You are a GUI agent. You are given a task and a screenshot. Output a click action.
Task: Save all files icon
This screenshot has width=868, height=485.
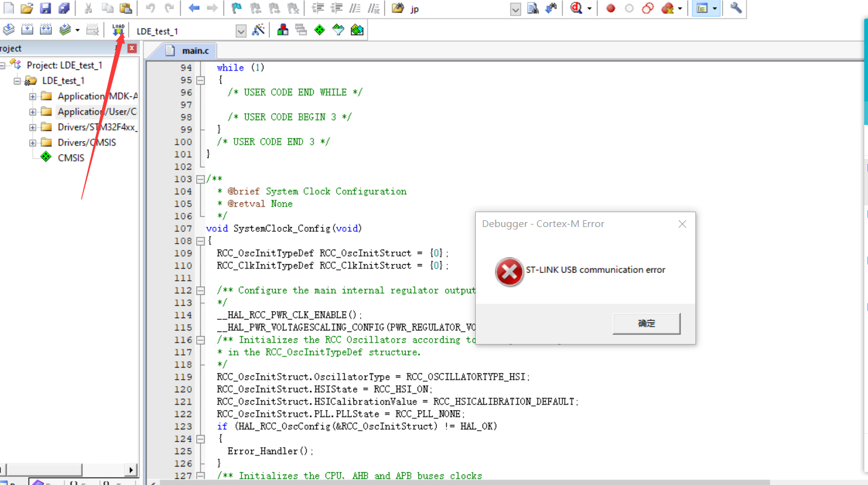(64, 8)
